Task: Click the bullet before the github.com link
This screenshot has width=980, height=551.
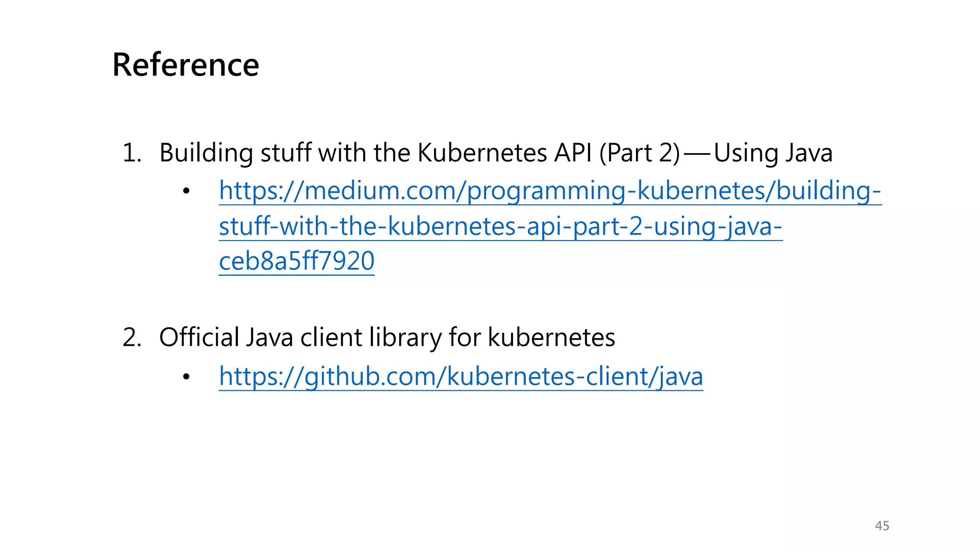Action: click(x=186, y=377)
